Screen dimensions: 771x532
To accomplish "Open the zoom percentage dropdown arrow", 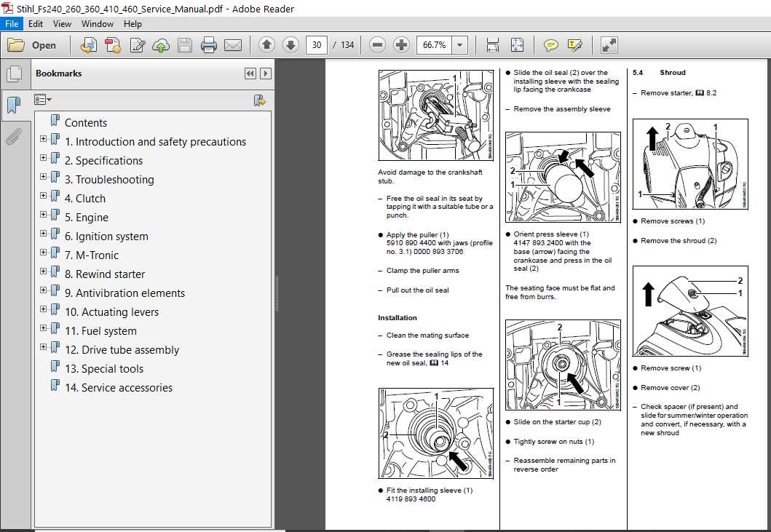I will click(459, 45).
